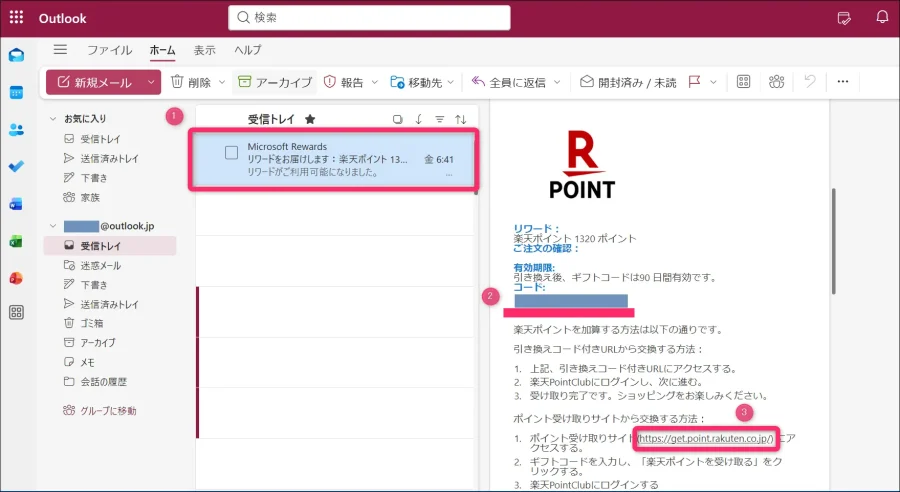Launch Excel from the sidebar

tap(17, 241)
